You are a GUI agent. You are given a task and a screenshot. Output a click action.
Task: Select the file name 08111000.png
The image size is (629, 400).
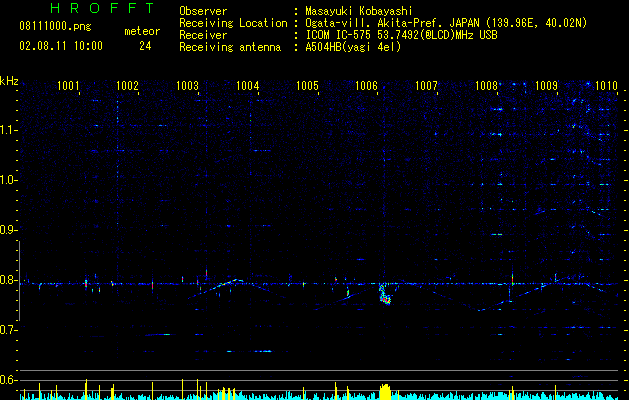[x=55, y=26]
